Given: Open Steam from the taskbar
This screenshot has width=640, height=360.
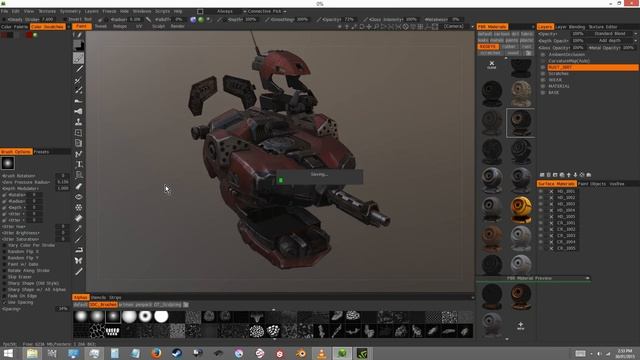Looking at the screenshot, I should [177, 353].
